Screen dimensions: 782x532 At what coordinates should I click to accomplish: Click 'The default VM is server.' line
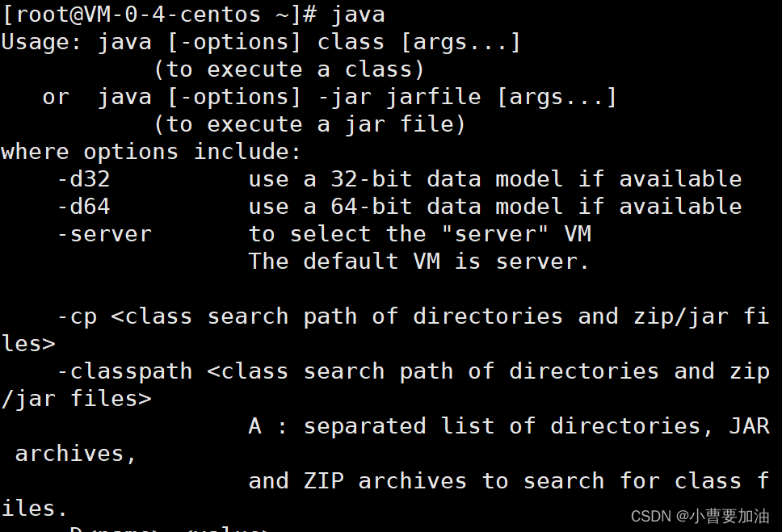[x=418, y=262]
